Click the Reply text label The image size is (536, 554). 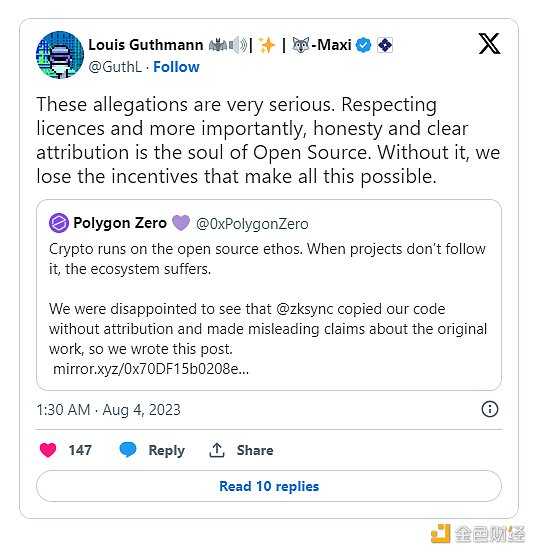tap(167, 450)
